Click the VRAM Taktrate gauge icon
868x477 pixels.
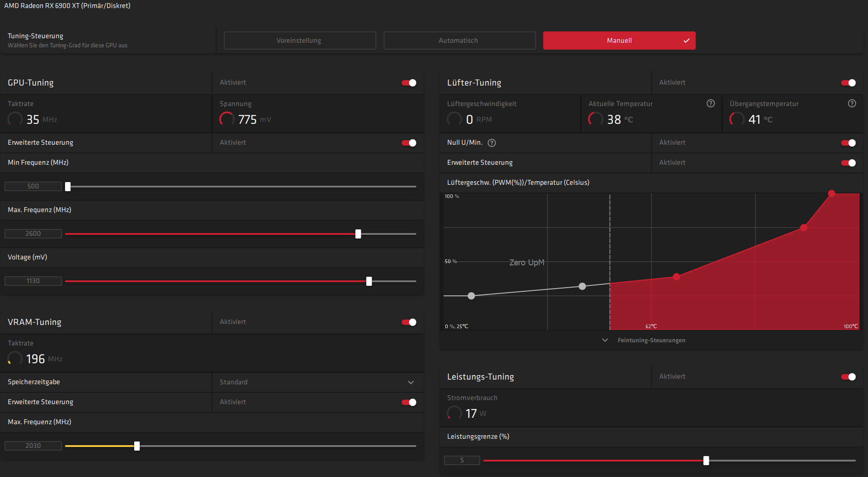point(15,359)
